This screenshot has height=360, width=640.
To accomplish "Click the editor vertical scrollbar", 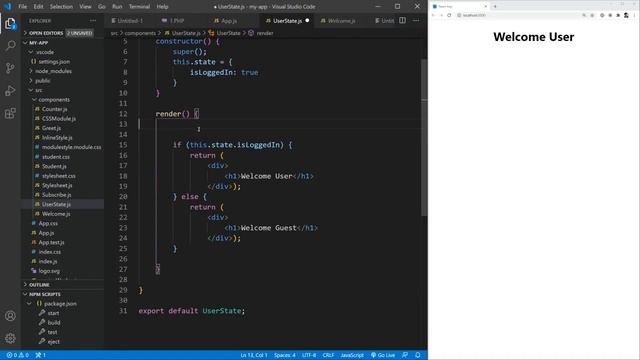I will [x=424, y=137].
